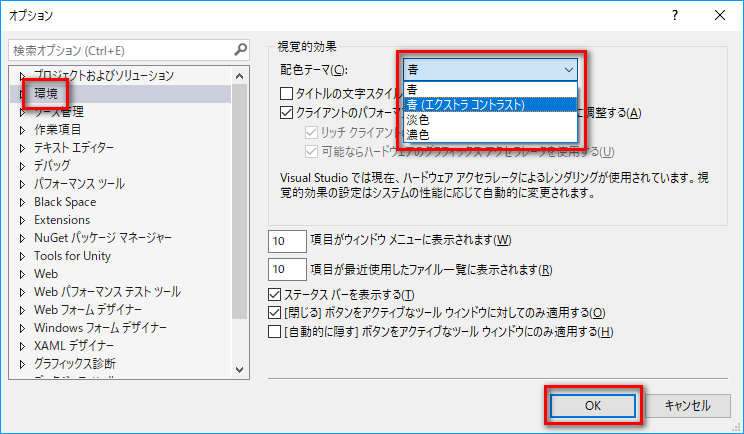Viewport: 744px width, 434px height.
Task: Expand the テキスト エディター node
Action: click(x=22, y=148)
